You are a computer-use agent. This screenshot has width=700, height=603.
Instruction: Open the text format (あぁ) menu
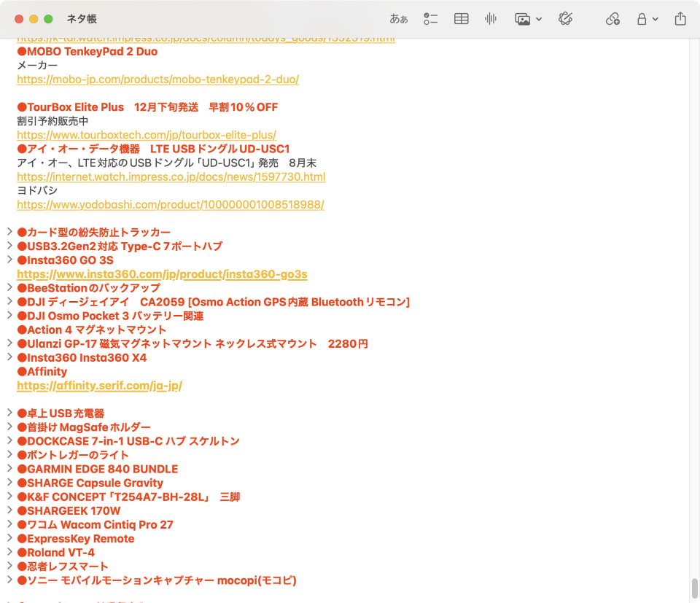[398, 19]
